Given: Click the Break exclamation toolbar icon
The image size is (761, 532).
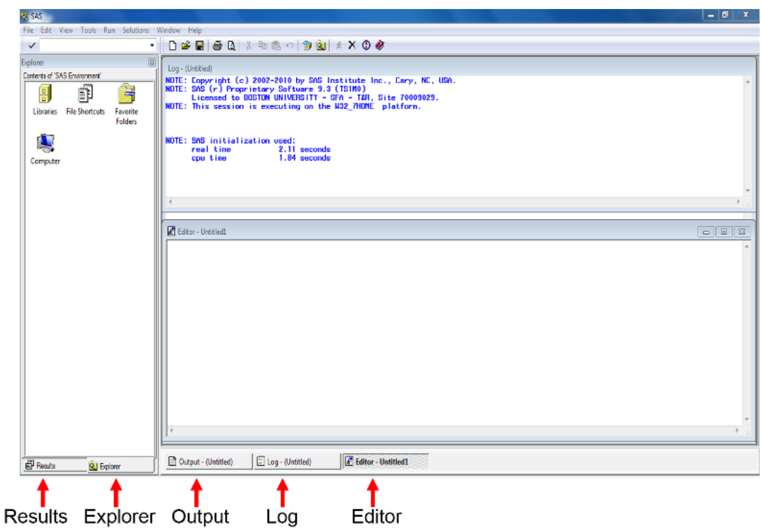Looking at the screenshot, I should (366, 45).
